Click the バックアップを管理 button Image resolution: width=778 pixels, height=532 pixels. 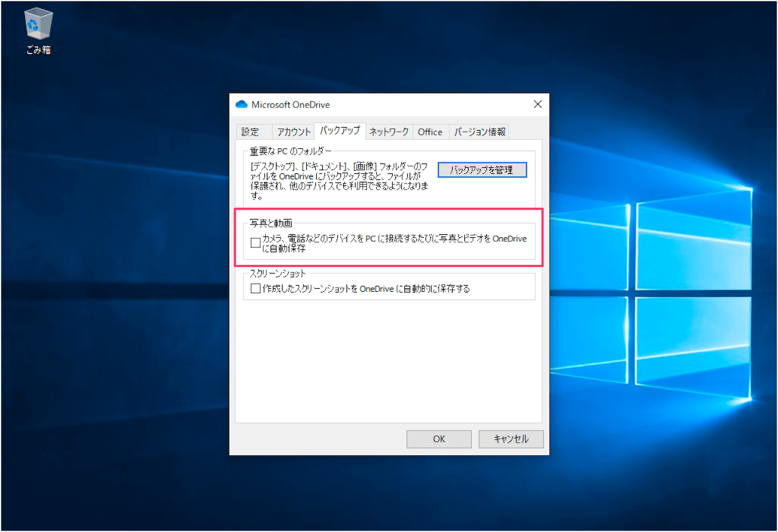pos(482,170)
